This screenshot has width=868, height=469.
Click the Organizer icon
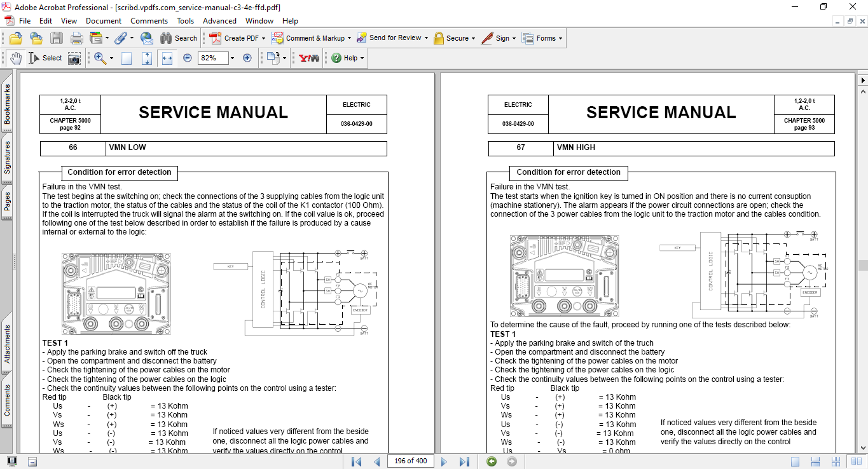click(97, 38)
